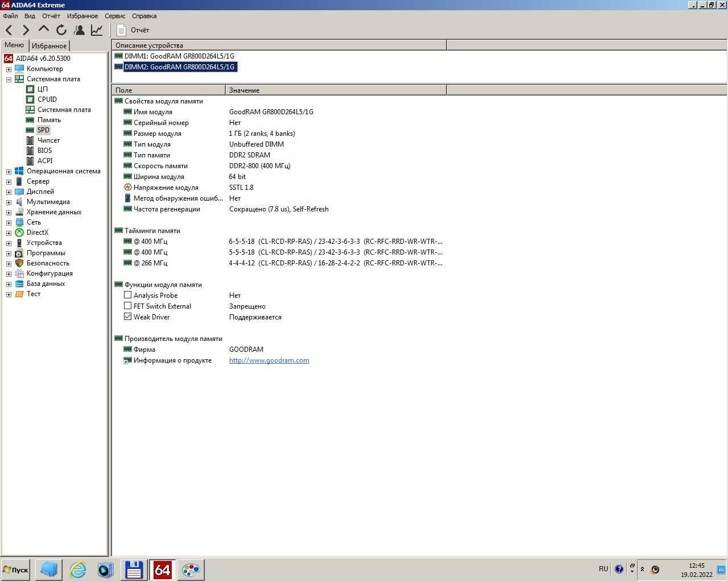Open BIOS tree item
Image resolution: width=728 pixels, height=582 pixels.
pos(44,151)
